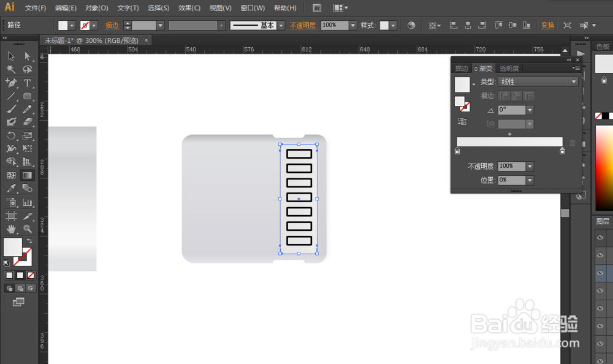The height and width of the screenshot is (364, 613).
Task: Set fill mode to Gradient
Action: 20,275
